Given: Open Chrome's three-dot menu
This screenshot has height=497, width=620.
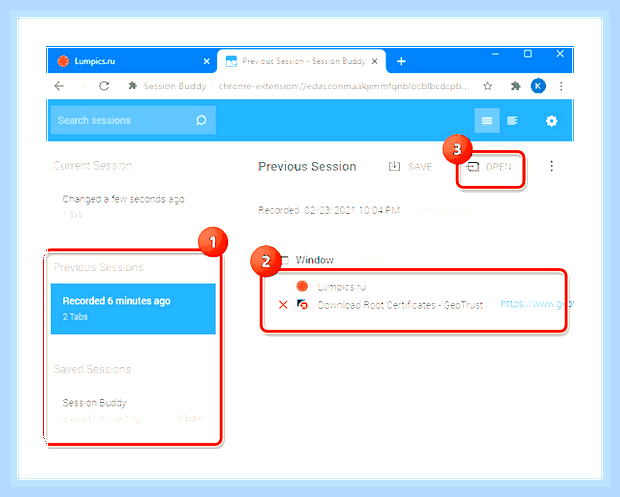Looking at the screenshot, I should [x=561, y=86].
